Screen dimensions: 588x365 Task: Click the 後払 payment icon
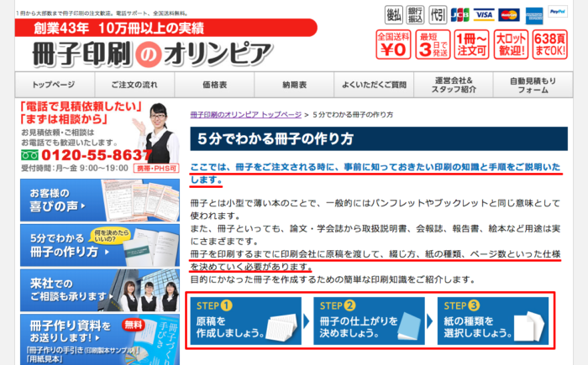(x=394, y=15)
